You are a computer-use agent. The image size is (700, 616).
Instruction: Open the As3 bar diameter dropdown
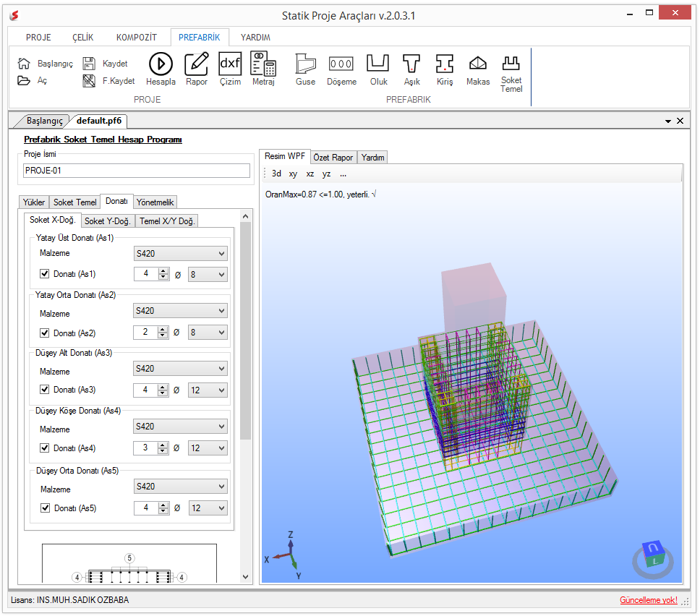(x=208, y=390)
